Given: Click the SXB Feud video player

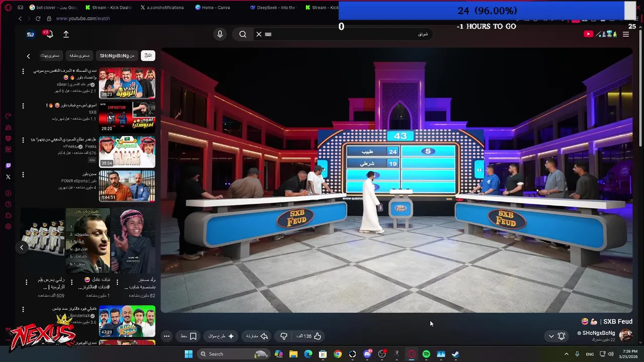Looking at the screenshot, I should pyautogui.click(x=396, y=180).
